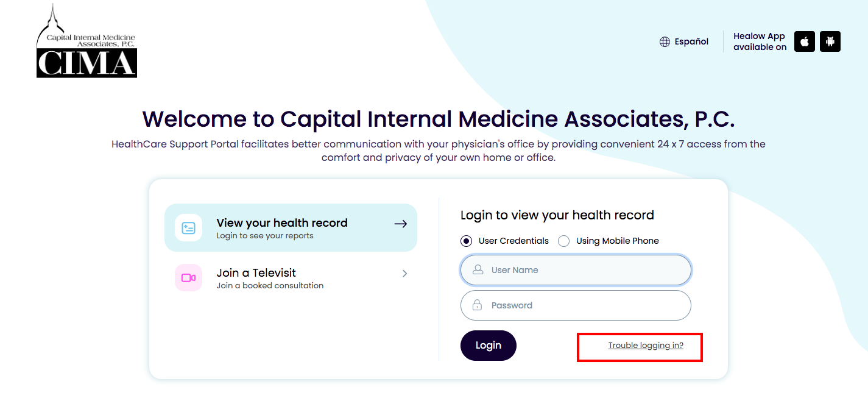The image size is (868, 398).
Task: Click the globe language icon
Action: click(665, 42)
